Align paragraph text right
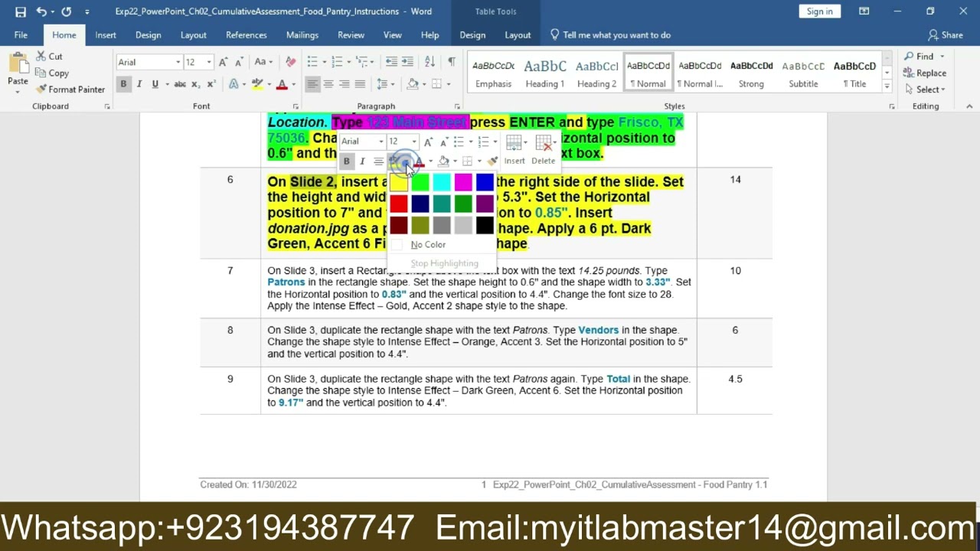Screen dimensions: 980x551 coord(345,84)
